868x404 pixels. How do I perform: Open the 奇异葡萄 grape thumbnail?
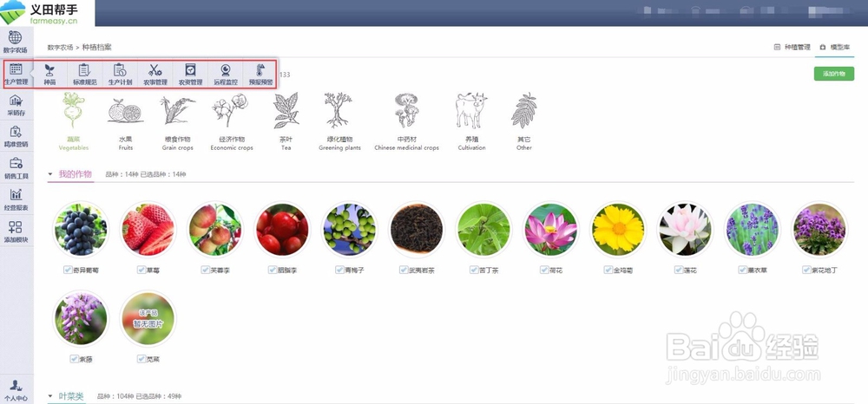(x=81, y=230)
